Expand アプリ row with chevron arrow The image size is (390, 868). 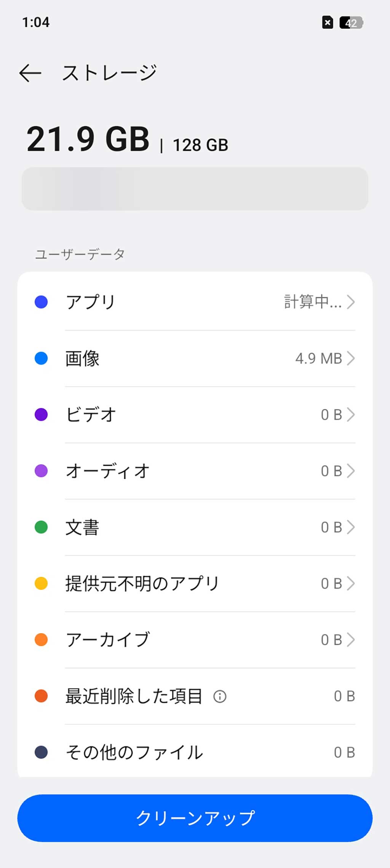(351, 302)
